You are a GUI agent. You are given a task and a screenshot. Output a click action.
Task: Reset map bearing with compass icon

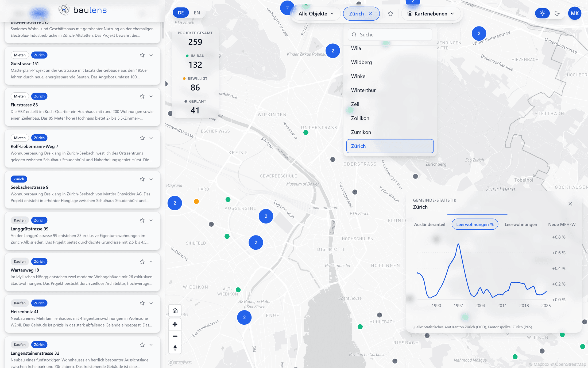(175, 348)
